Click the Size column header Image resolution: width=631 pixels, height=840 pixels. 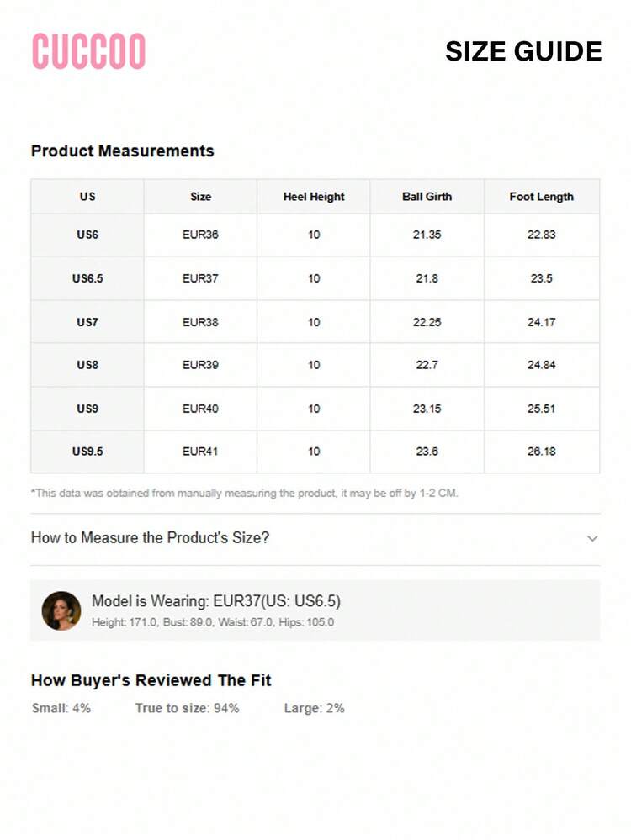[x=200, y=197]
